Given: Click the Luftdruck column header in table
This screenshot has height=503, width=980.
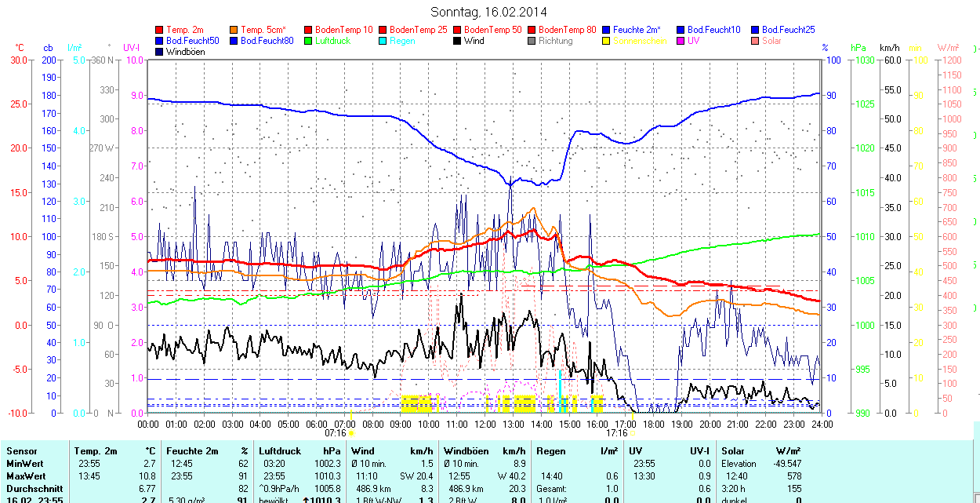Looking at the screenshot, I should click(280, 451).
